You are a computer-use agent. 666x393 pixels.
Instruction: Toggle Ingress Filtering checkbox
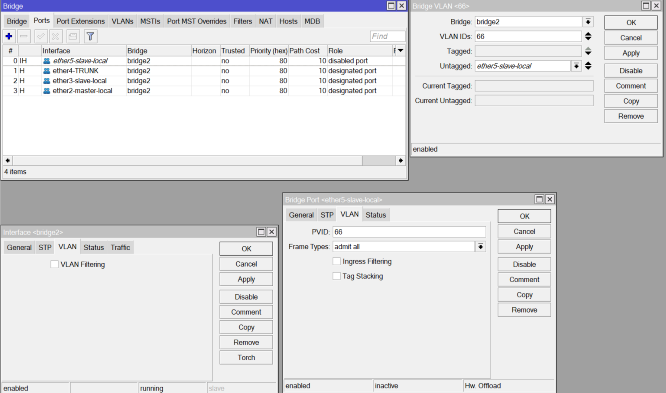click(x=336, y=261)
